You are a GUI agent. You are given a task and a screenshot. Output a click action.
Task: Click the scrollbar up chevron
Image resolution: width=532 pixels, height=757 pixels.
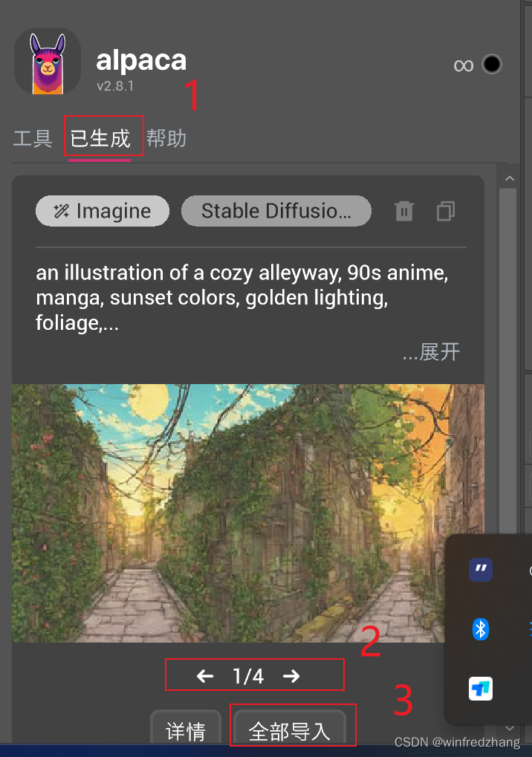(x=510, y=178)
